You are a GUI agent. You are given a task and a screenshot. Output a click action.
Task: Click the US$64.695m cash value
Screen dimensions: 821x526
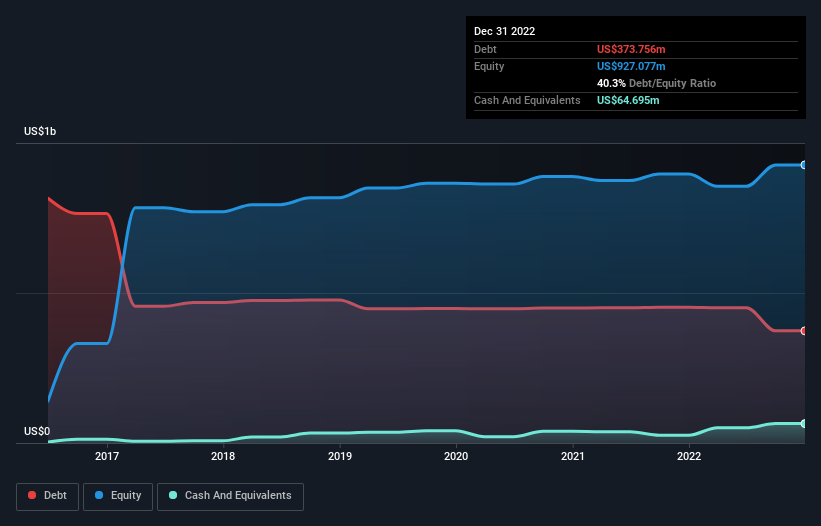click(628, 100)
